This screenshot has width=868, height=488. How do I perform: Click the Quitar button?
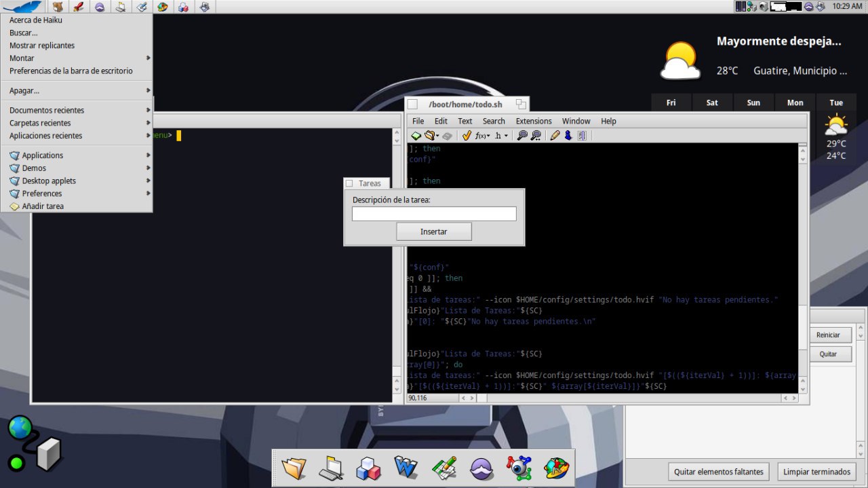(x=828, y=354)
